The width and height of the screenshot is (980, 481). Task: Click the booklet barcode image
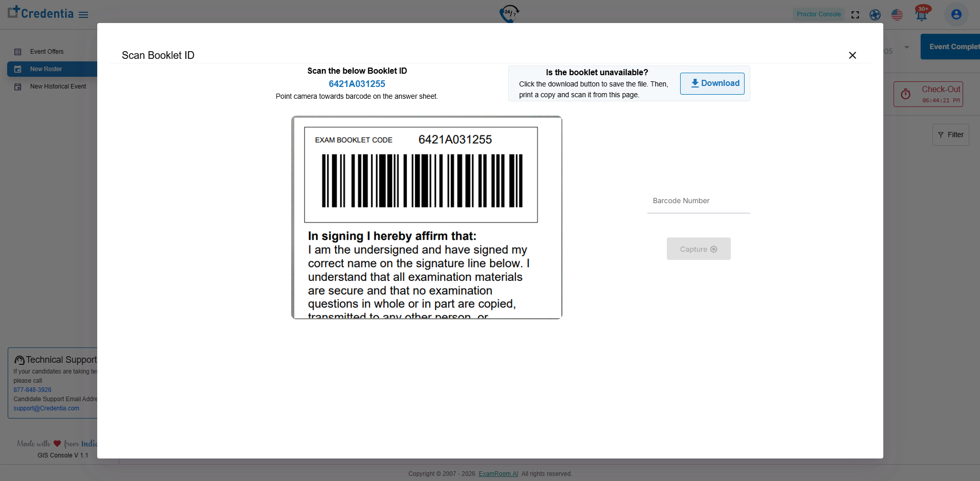point(422,181)
